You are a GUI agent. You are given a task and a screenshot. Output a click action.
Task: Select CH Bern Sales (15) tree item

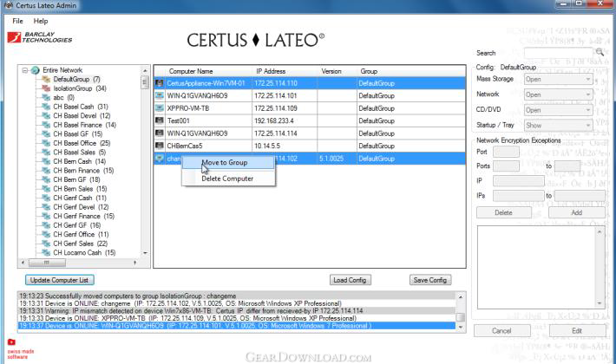pos(80,189)
